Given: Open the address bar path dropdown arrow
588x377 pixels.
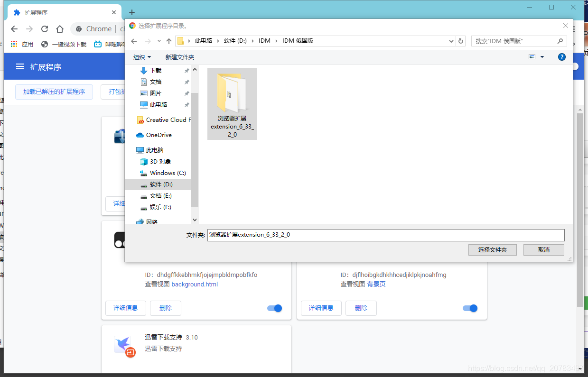Looking at the screenshot, I should pyautogui.click(x=450, y=41).
